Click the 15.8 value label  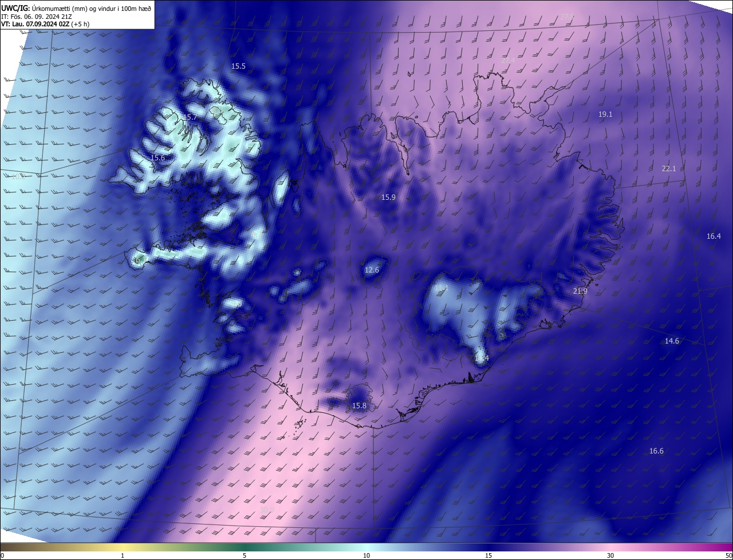click(359, 406)
